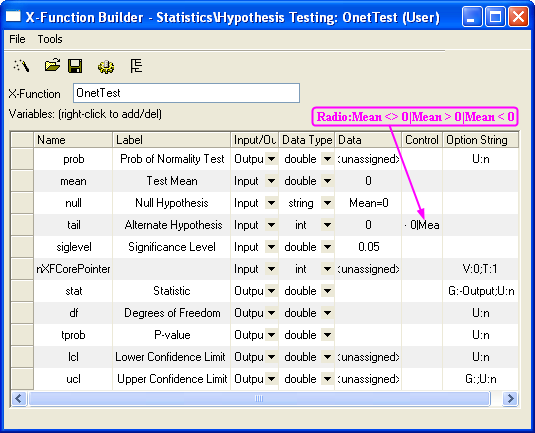Screen dimensions: 535x433
Task: Open an X-Function with the folder icon
Action: 52,65
